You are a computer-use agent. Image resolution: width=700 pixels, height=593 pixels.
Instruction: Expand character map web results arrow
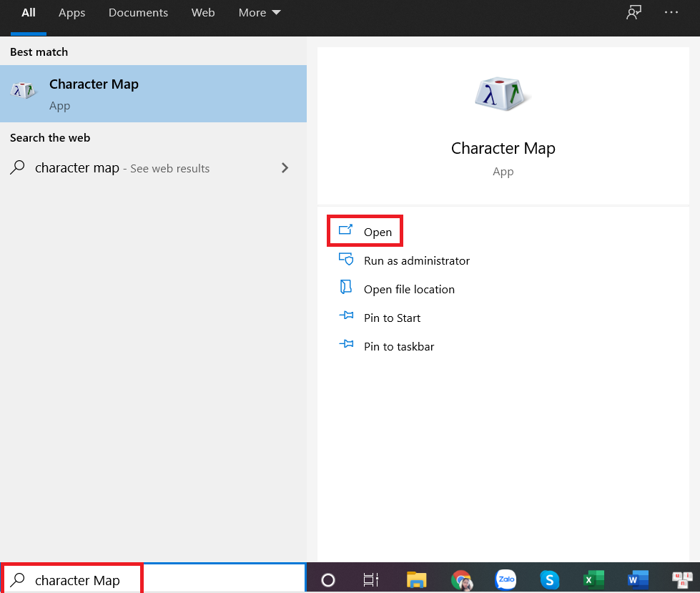click(285, 168)
